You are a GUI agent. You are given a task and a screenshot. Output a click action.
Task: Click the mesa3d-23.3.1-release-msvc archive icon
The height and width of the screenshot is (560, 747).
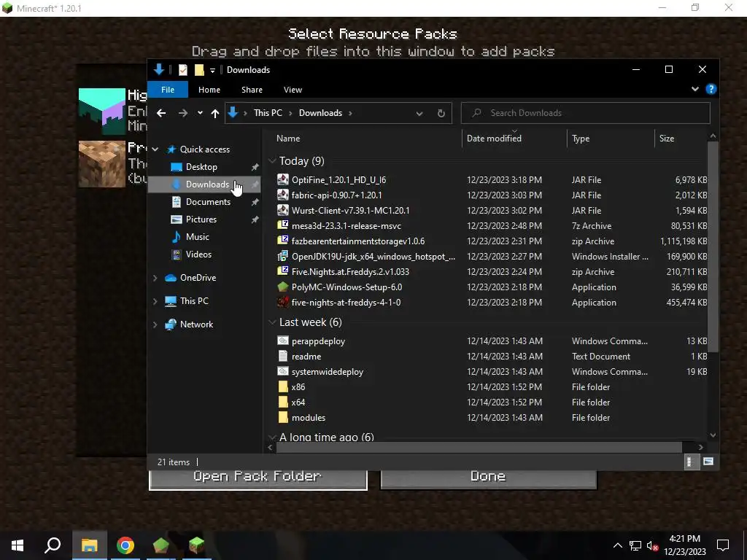[x=283, y=225]
